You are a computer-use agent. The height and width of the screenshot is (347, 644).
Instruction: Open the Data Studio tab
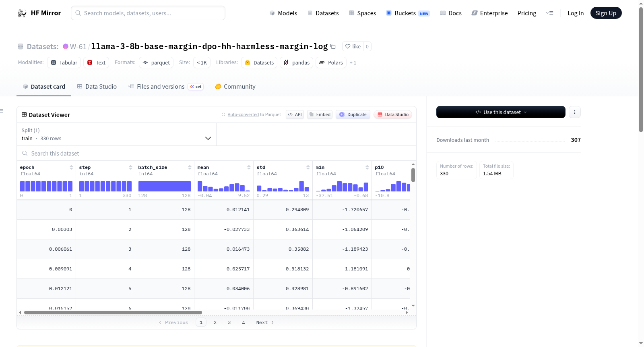click(97, 87)
